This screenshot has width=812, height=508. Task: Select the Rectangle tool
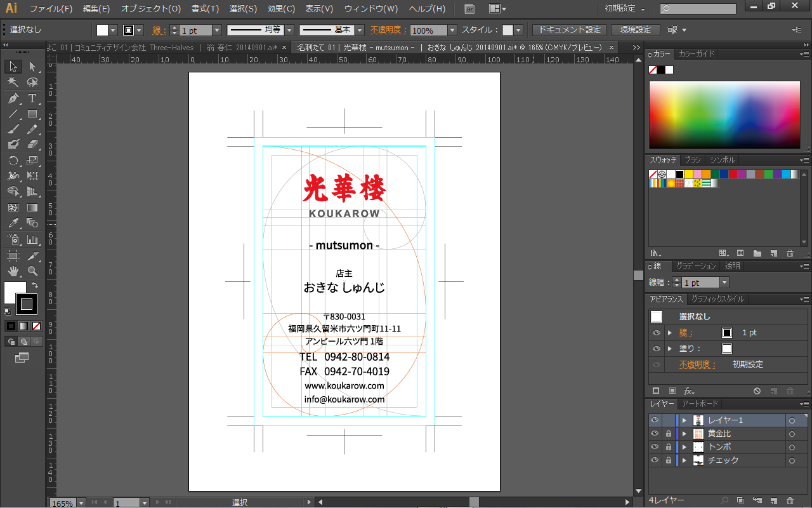click(32, 114)
